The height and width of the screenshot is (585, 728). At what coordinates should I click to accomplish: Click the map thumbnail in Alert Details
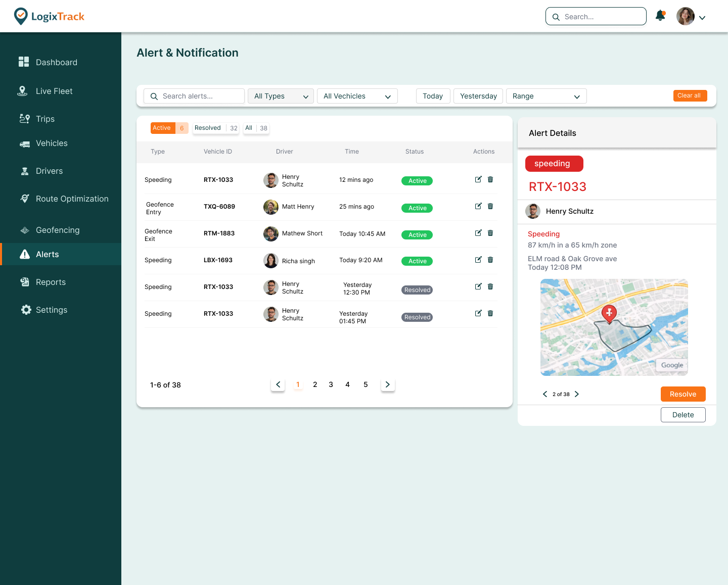614,327
